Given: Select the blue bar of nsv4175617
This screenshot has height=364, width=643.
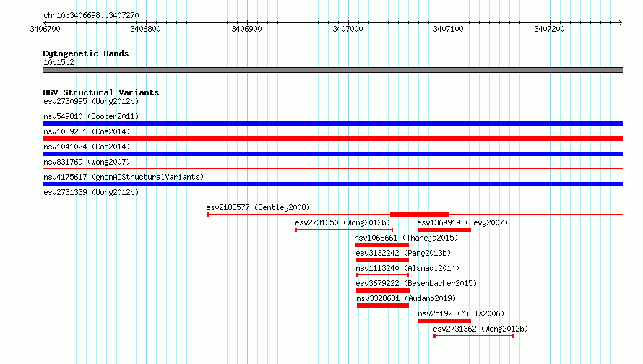Looking at the screenshot, I should pyautogui.click(x=332, y=184).
